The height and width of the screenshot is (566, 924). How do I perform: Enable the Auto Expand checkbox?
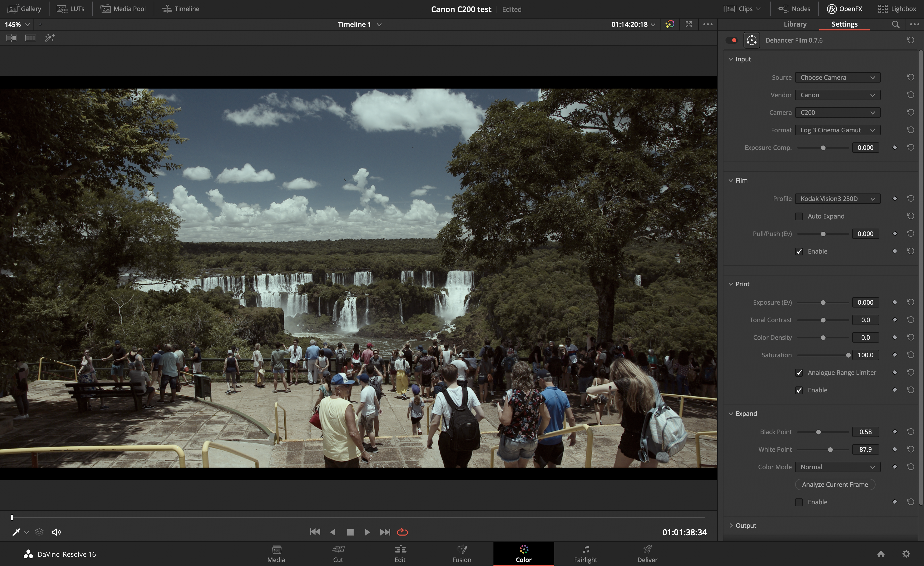pos(799,216)
